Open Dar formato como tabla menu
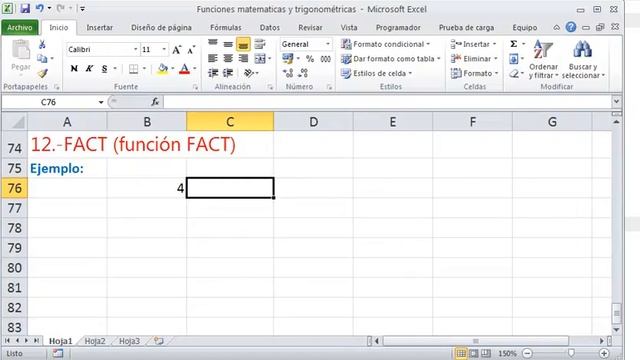Viewport: 640px width, 360px height. click(x=391, y=59)
